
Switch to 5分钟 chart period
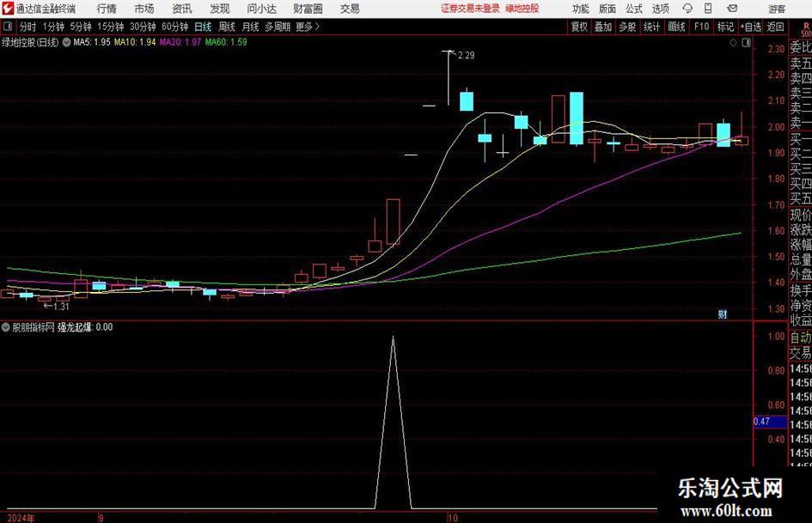click(x=80, y=27)
